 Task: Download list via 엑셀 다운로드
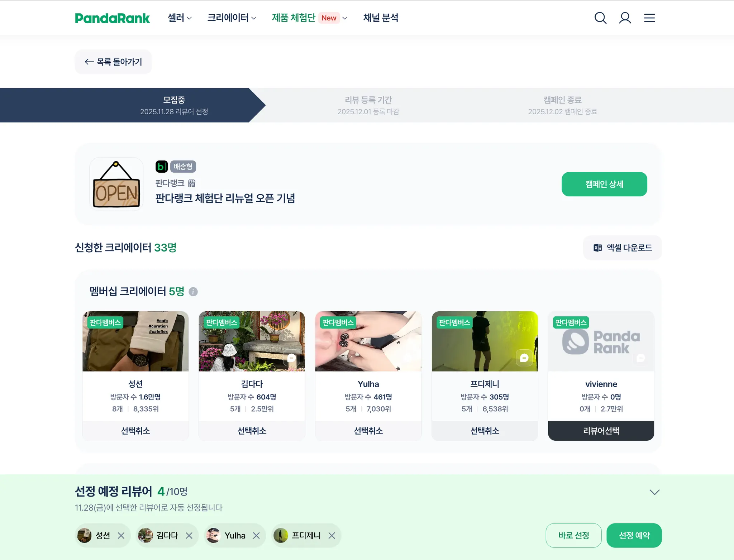click(622, 248)
